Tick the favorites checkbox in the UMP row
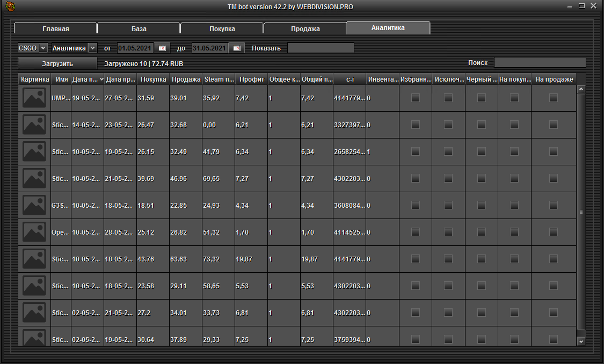Screen dimensions: 604x364 pos(415,98)
